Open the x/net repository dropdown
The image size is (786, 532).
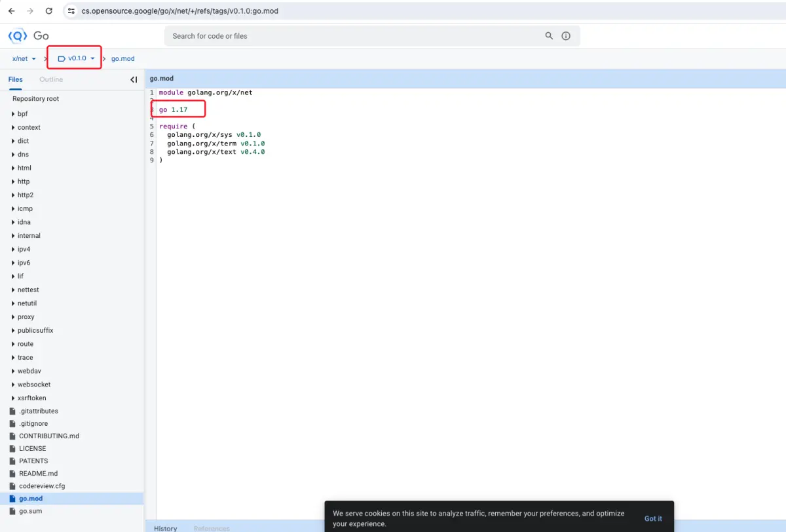click(x=24, y=59)
